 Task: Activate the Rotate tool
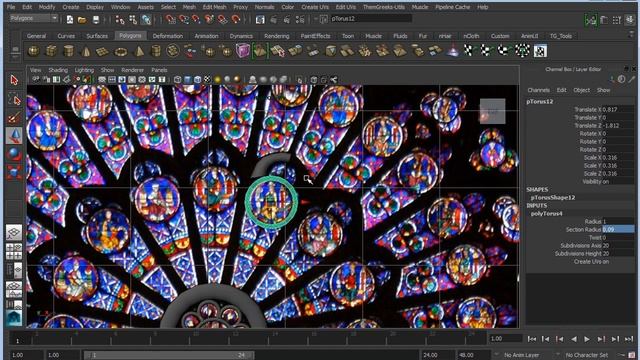(14, 154)
